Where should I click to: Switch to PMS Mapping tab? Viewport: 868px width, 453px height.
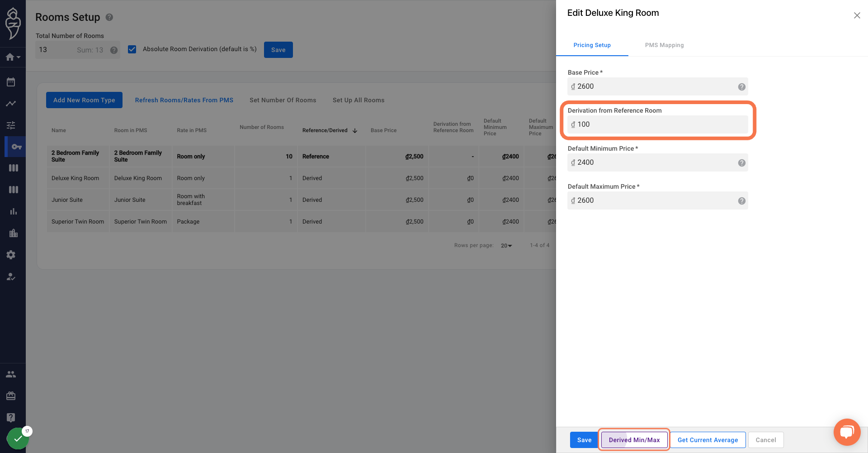click(x=664, y=45)
